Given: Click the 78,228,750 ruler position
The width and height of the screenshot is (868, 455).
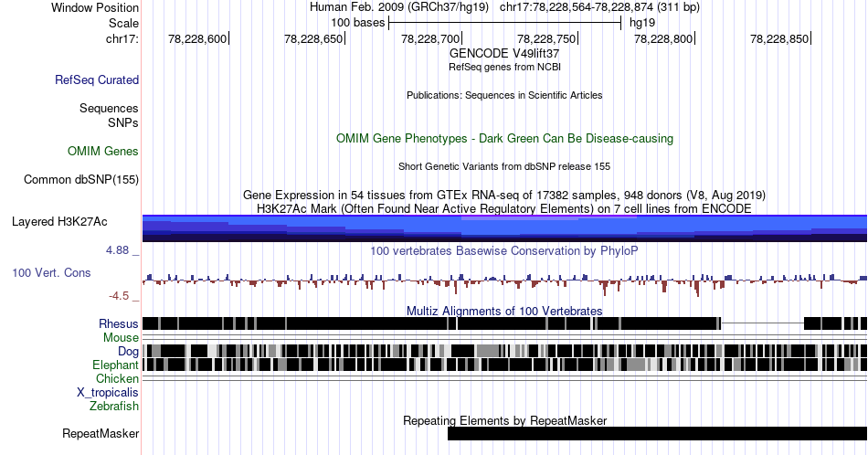Looking at the screenshot, I should [547, 38].
